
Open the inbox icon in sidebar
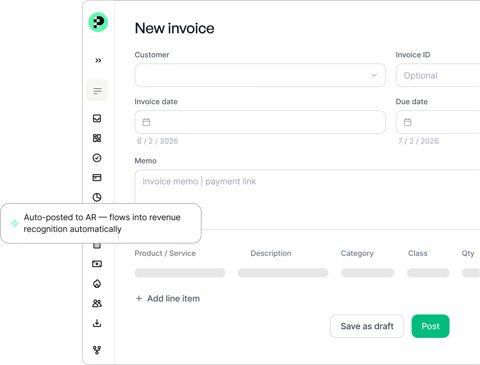[97, 118]
